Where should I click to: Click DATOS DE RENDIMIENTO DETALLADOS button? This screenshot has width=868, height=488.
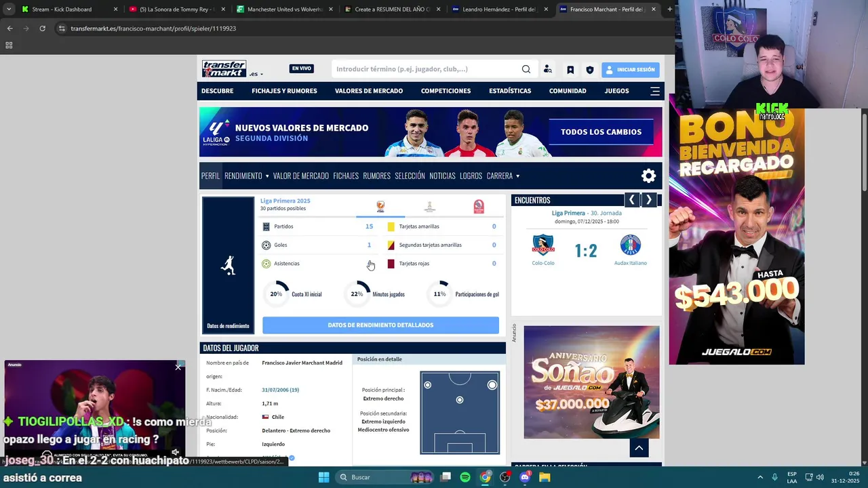click(380, 325)
